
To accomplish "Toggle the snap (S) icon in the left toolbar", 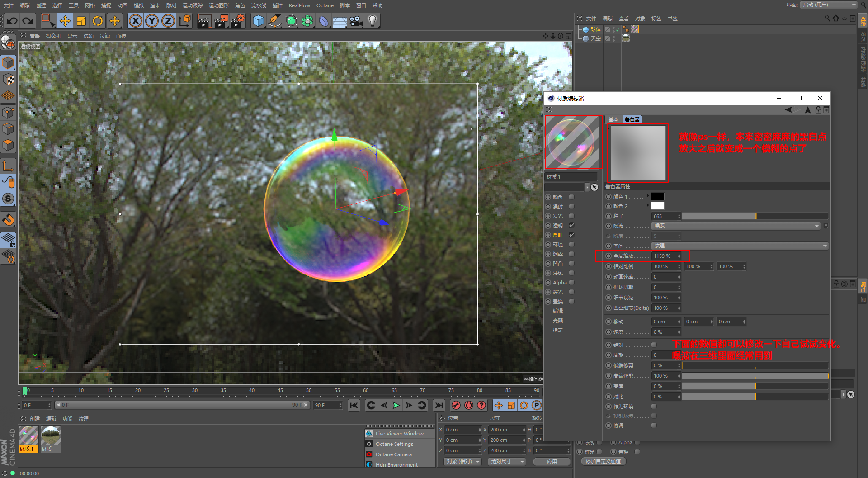I will click(x=9, y=199).
